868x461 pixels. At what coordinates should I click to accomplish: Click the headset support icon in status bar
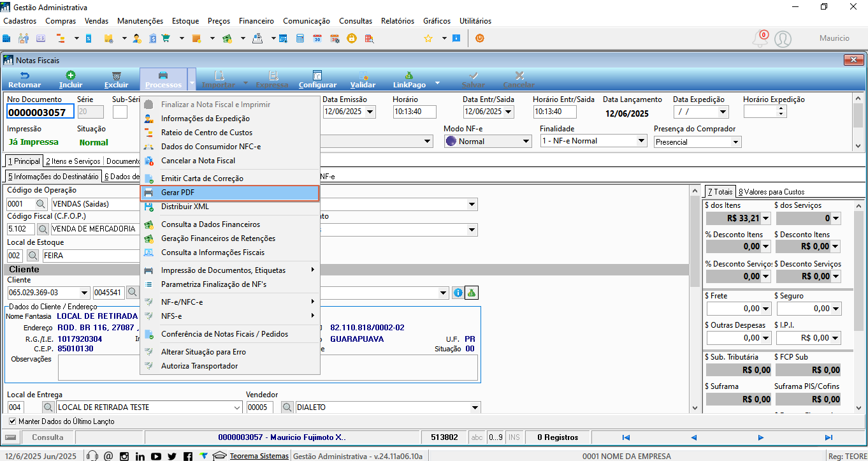click(92, 456)
